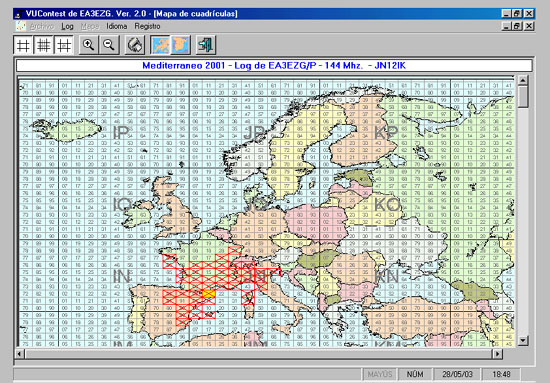This screenshot has width=550, height=383.
Task: Zoom out with the magnifier minus icon
Action: pos(109,45)
